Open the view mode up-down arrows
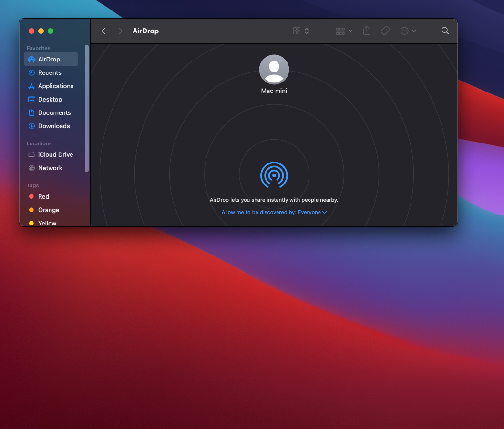The height and width of the screenshot is (429, 504). (307, 31)
